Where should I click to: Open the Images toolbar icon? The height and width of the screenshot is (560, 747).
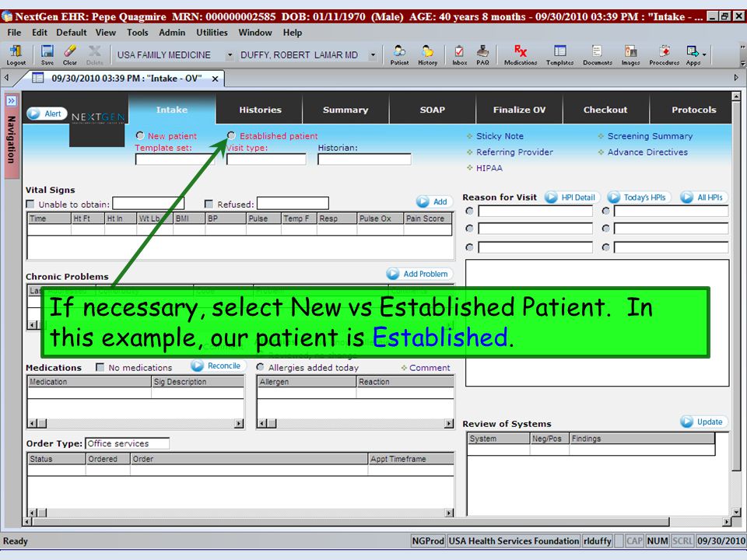(x=630, y=54)
